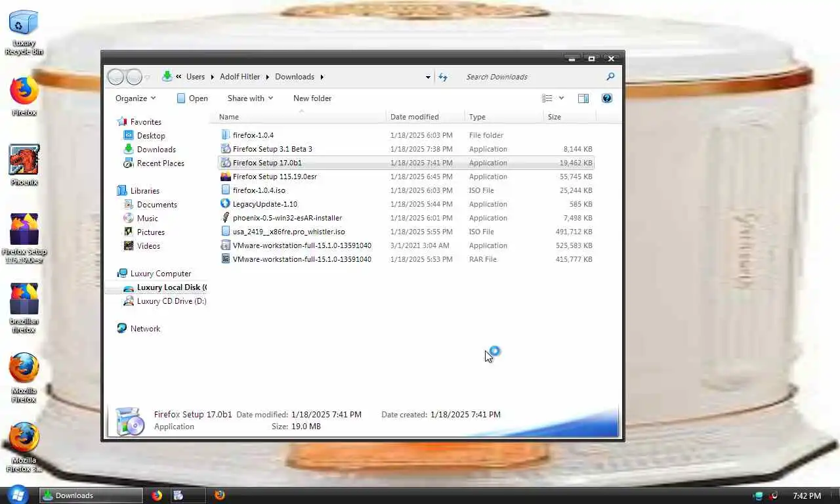
Task: Open the Share with dropdown menu
Action: point(250,98)
